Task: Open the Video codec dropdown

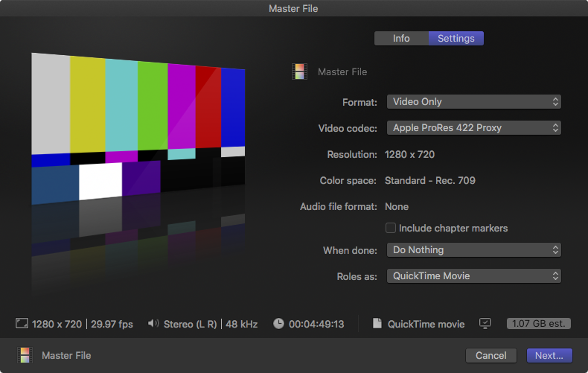Action: coord(474,127)
